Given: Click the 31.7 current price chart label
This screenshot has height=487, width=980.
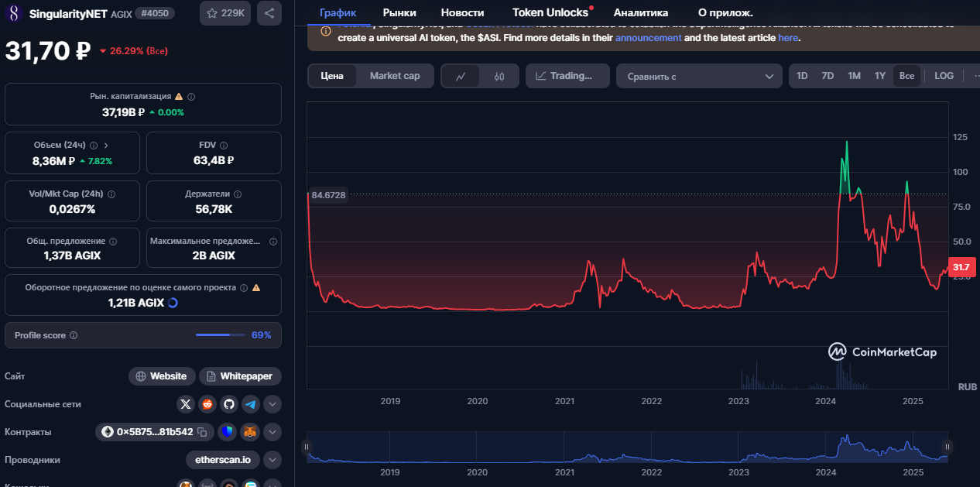Looking at the screenshot, I should (962, 267).
